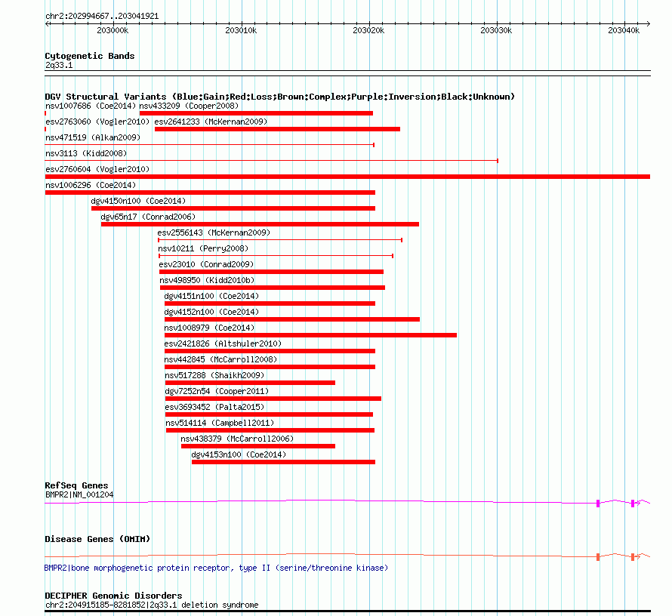Select the esv2641233 (McKernan2009) variant label
Image resolution: width=672 pixels, height=616 pixels.
211,122
